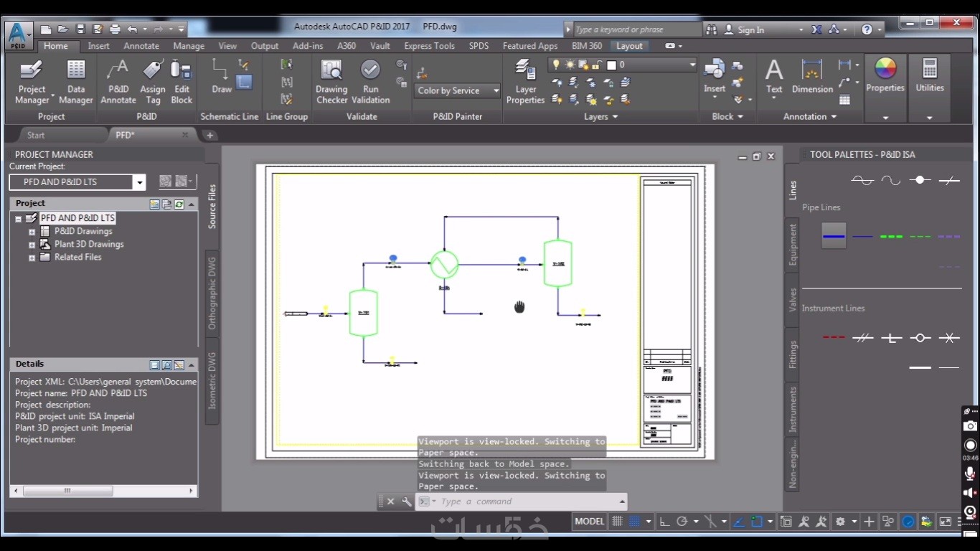Launch the P&ID Annotate tool
Screen dimensions: 980x551
[x=118, y=82]
